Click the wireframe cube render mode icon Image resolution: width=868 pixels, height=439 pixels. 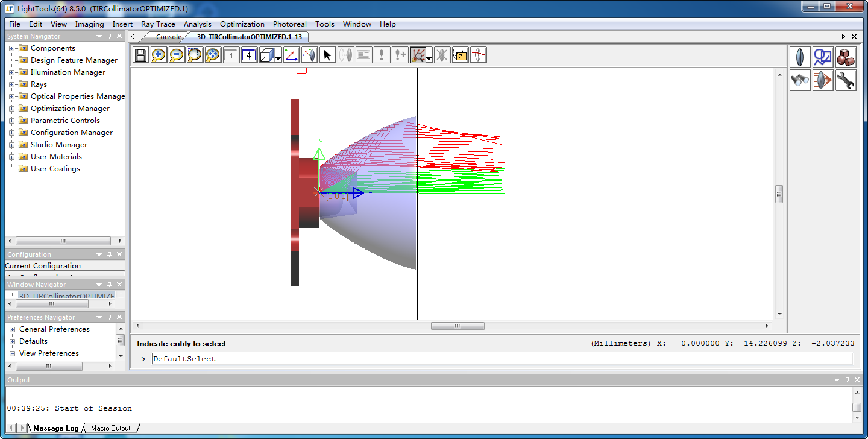coord(267,55)
